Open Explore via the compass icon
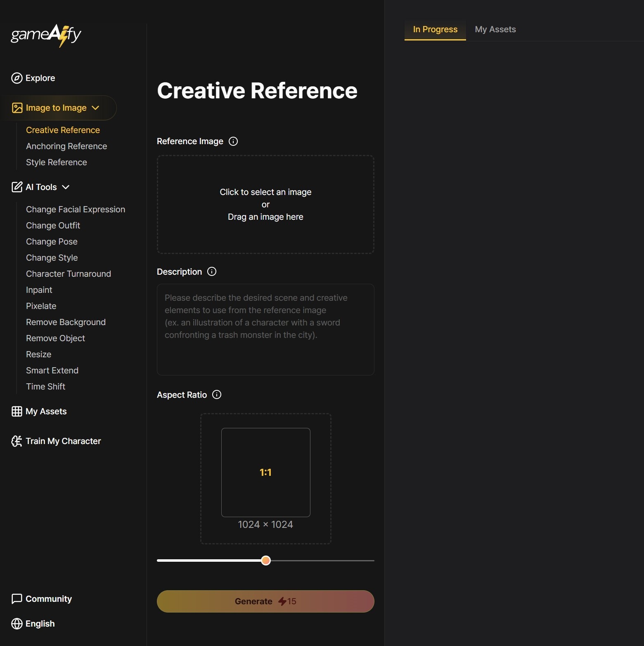Image resolution: width=644 pixels, height=646 pixels. [x=17, y=78]
